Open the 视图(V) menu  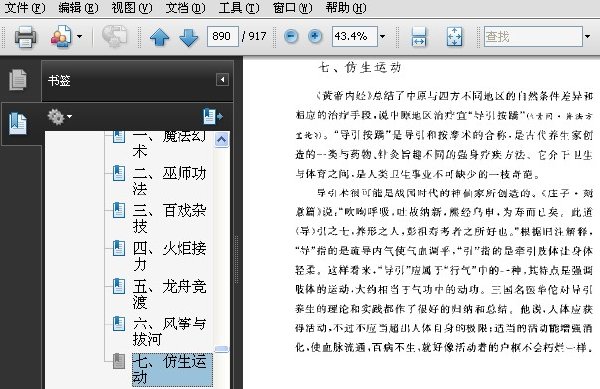point(132,8)
